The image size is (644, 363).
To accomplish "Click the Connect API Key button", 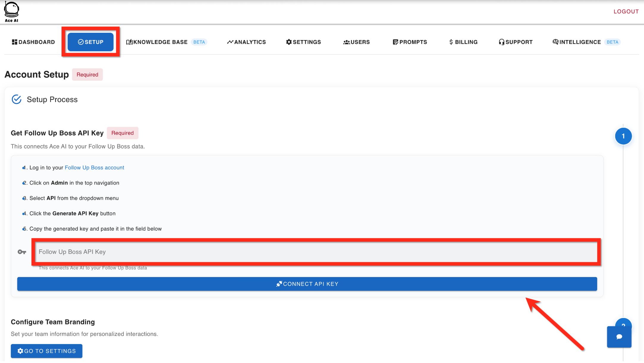I will click(307, 284).
